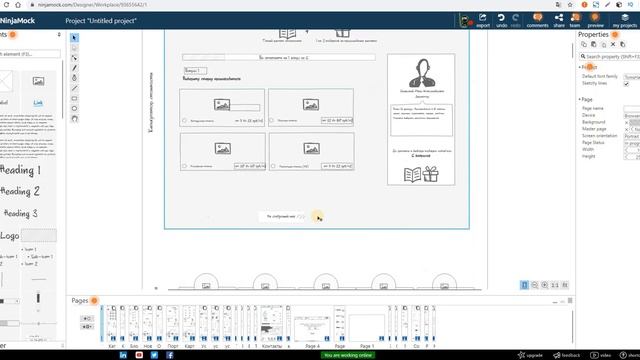
Task: Click the delete X icon in Properties toolbar
Action: (613, 44)
